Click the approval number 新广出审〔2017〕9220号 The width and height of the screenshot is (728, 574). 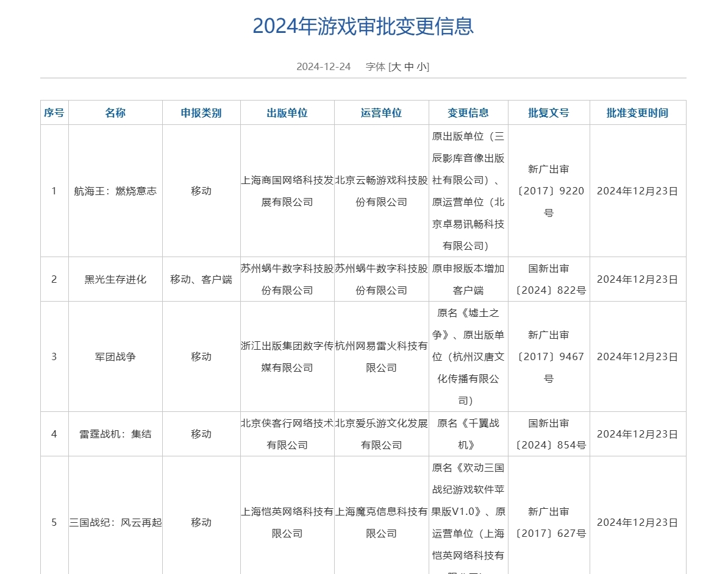(549, 191)
